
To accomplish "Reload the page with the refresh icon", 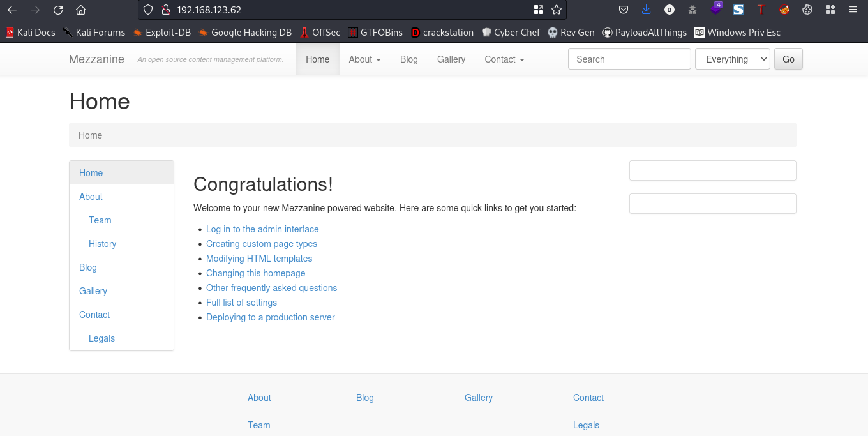I will pos(58,10).
